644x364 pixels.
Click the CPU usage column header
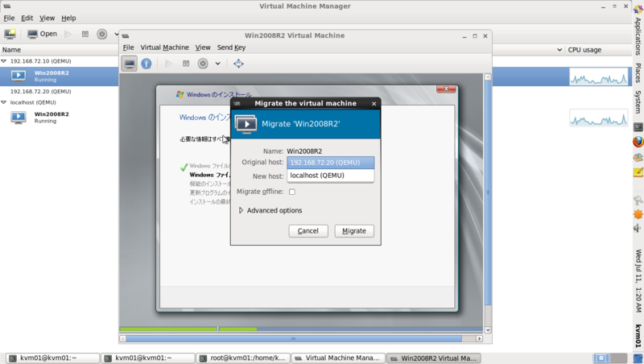(598, 50)
